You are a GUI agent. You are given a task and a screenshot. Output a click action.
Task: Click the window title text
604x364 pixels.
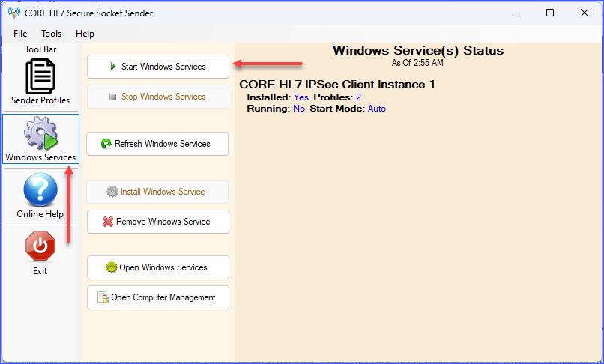click(x=88, y=13)
